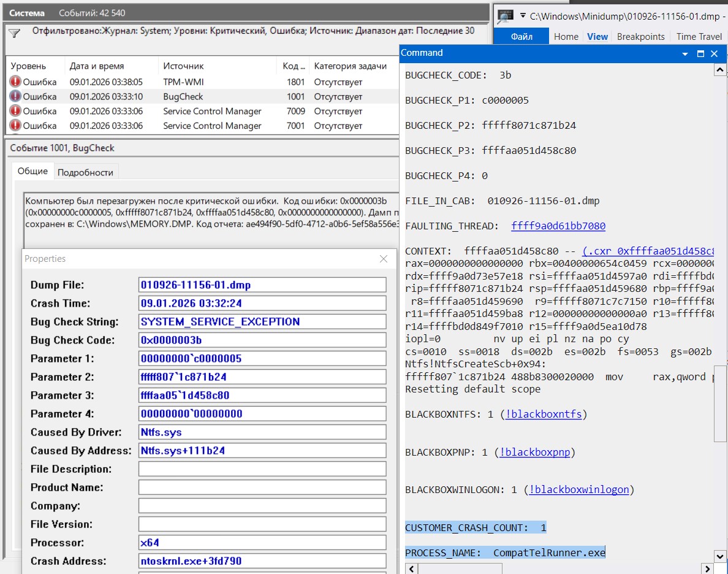Open the WinDbg quick access dropdown arrow
This screenshot has height=574, width=728.
(523, 16)
